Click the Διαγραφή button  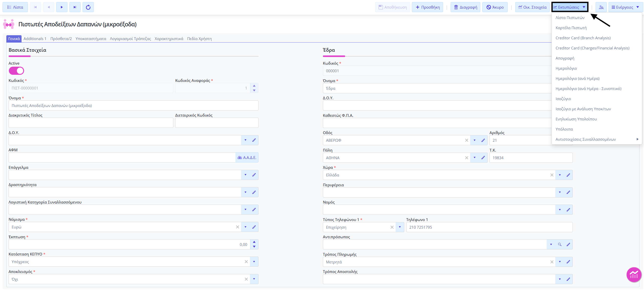[x=465, y=7]
